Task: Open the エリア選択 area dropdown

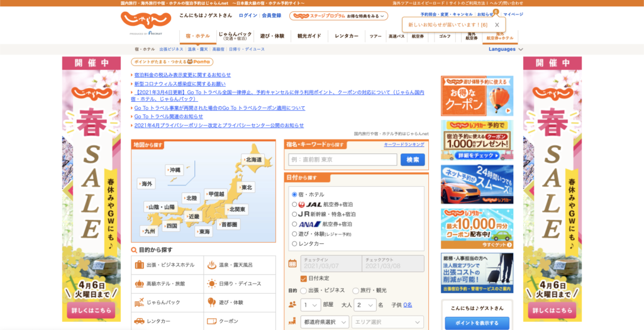Action: (387, 322)
